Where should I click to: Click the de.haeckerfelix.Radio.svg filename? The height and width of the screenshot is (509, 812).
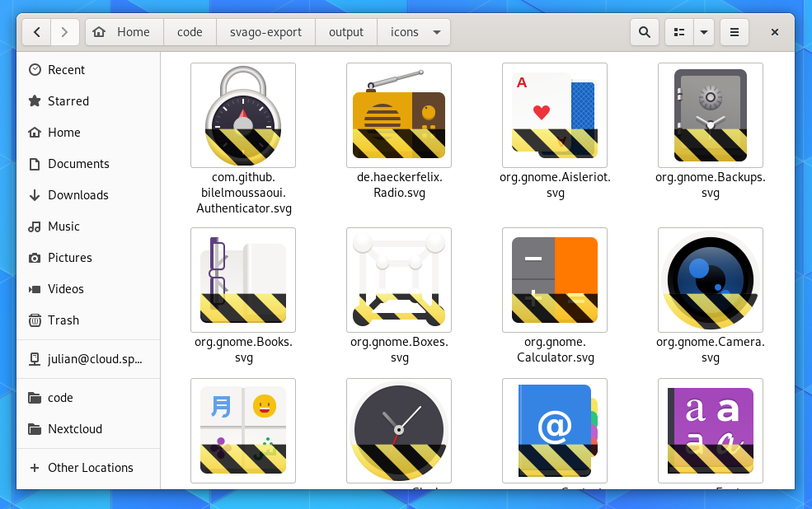click(x=399, y=185)
